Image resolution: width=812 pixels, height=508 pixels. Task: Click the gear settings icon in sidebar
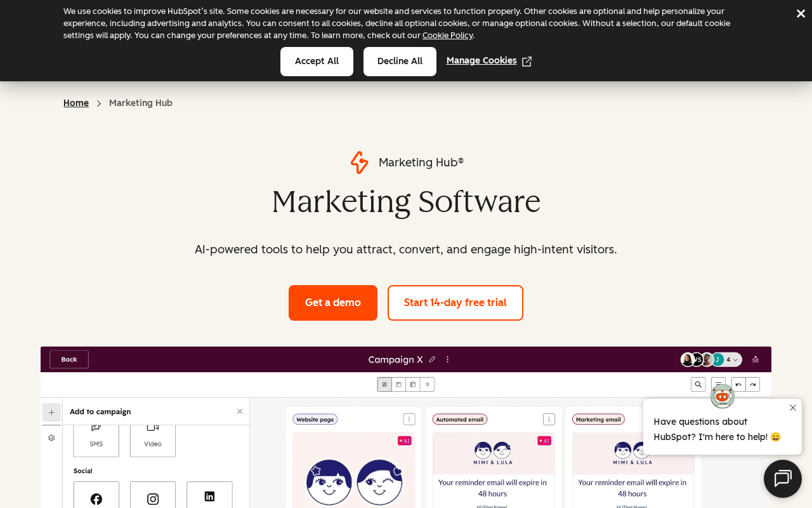click(51, 438)
